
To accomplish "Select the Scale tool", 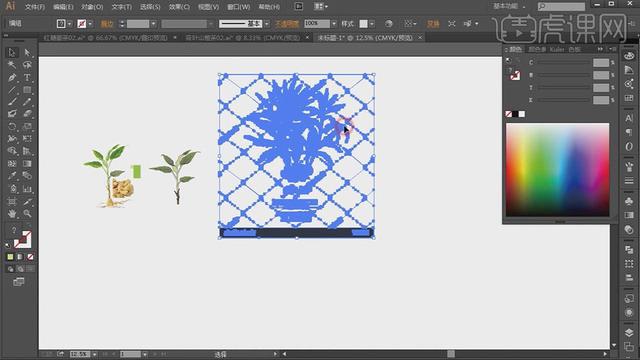I will [x=27, y=126].
